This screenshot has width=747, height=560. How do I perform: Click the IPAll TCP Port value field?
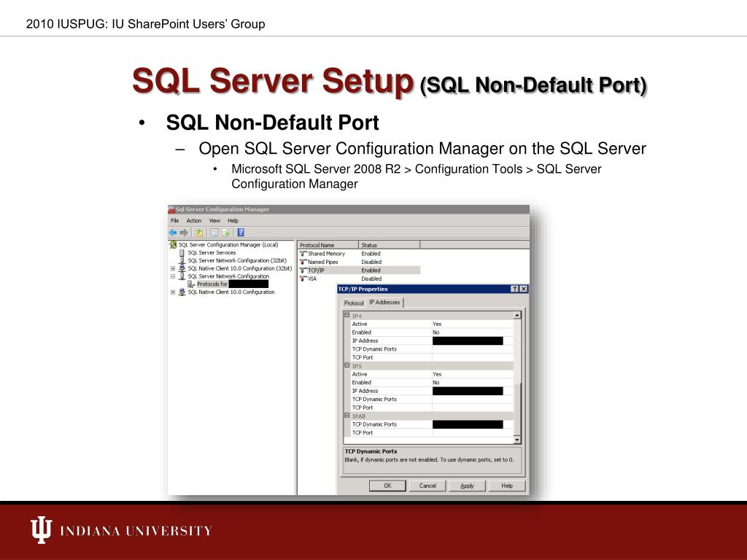473,433
